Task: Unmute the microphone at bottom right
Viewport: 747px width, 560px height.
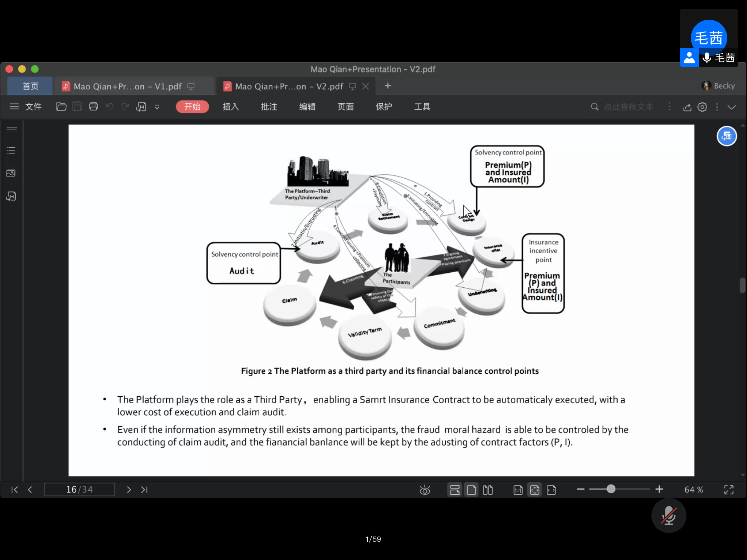Action: (x=669, y=516)
